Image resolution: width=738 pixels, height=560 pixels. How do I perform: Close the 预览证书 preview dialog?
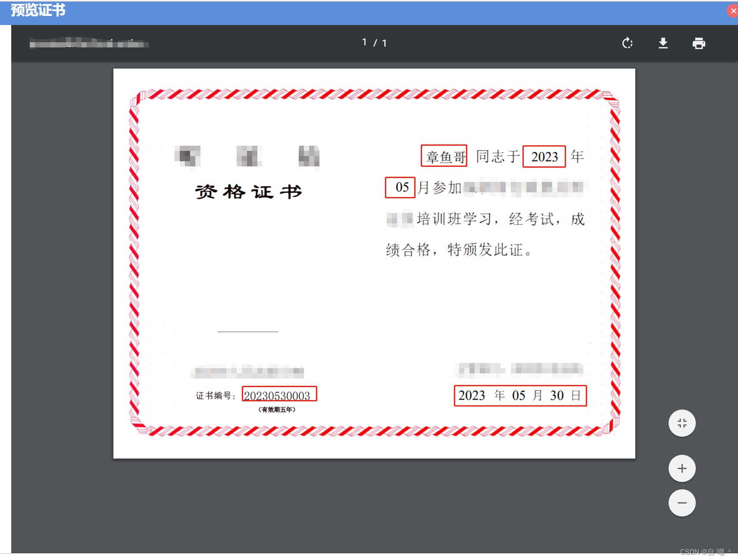tap(732, 11)
